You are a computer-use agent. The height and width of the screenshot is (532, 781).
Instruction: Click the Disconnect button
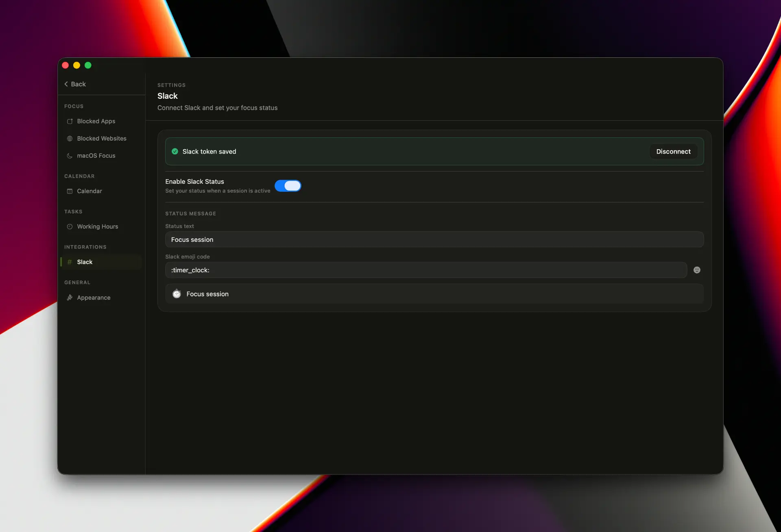coord(673,152)
